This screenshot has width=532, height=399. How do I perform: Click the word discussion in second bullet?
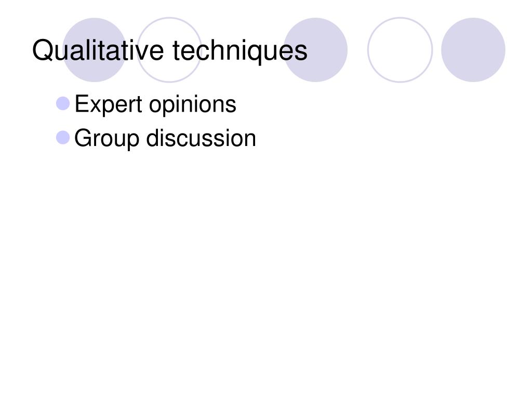[201, 138]
